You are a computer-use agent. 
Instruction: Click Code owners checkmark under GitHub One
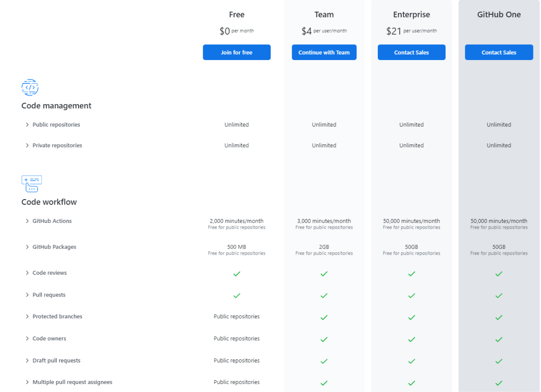coord(499,339)
